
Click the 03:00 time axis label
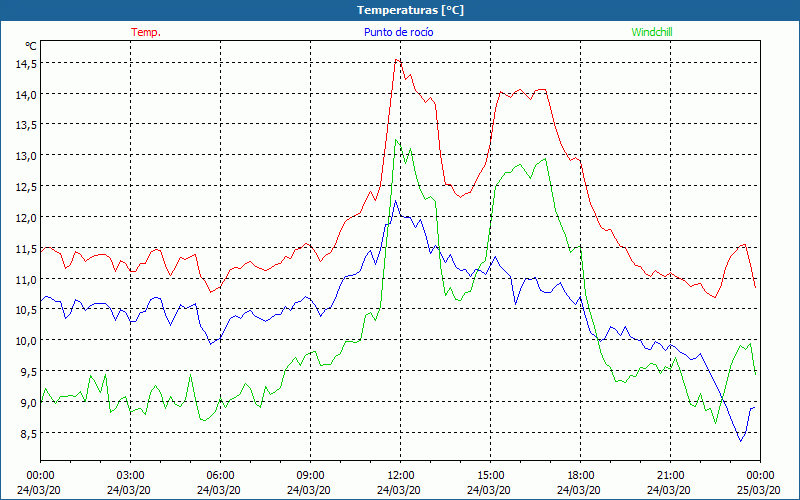[131, 476]
